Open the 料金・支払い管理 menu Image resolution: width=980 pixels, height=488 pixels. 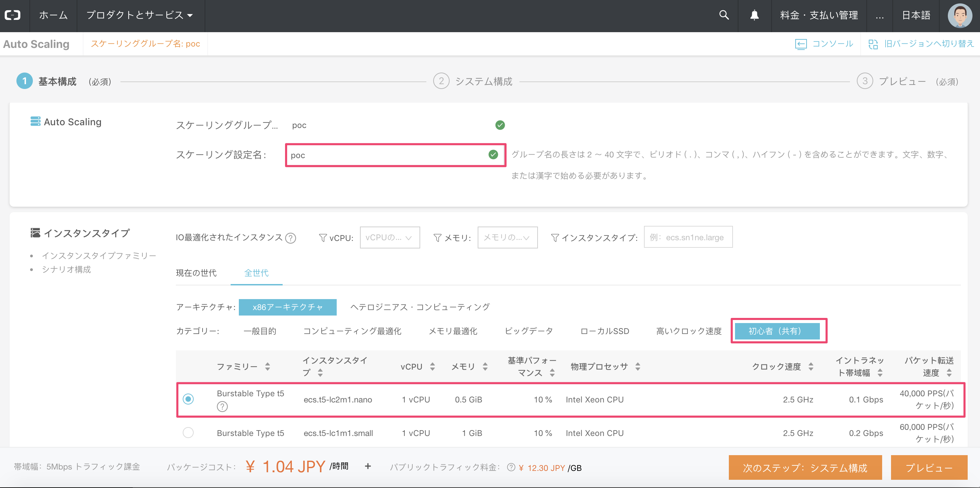(x=819, y=15)
